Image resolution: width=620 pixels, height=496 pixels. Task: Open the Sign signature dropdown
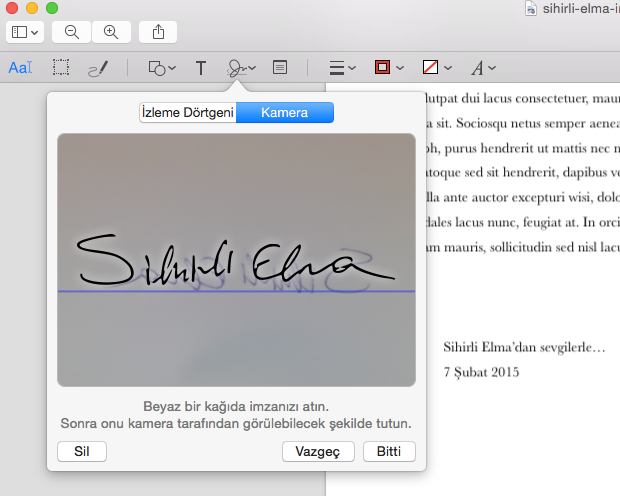(x=240, y=68)
